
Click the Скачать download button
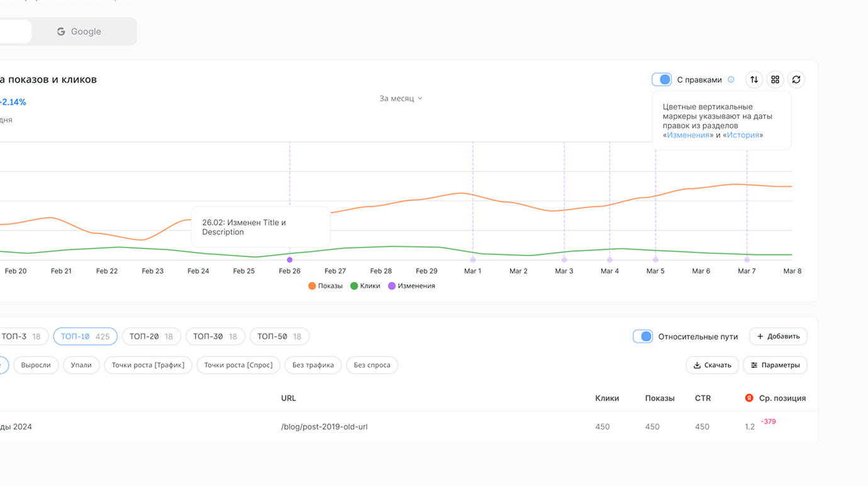pyautogui.click(x=712, y=365)
